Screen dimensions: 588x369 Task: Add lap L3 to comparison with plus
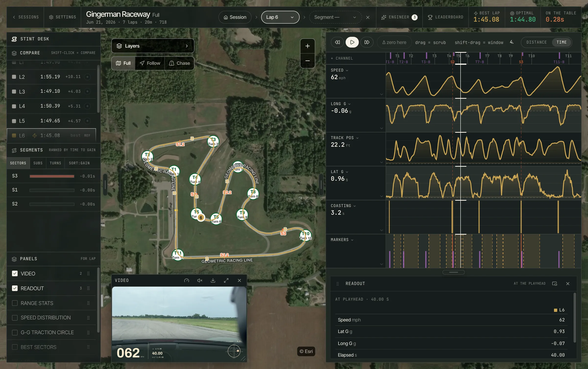pyautogui.click(x=87, y=91)
